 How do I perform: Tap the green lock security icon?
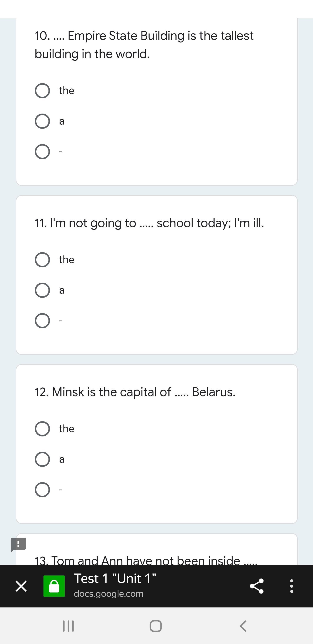54,586
